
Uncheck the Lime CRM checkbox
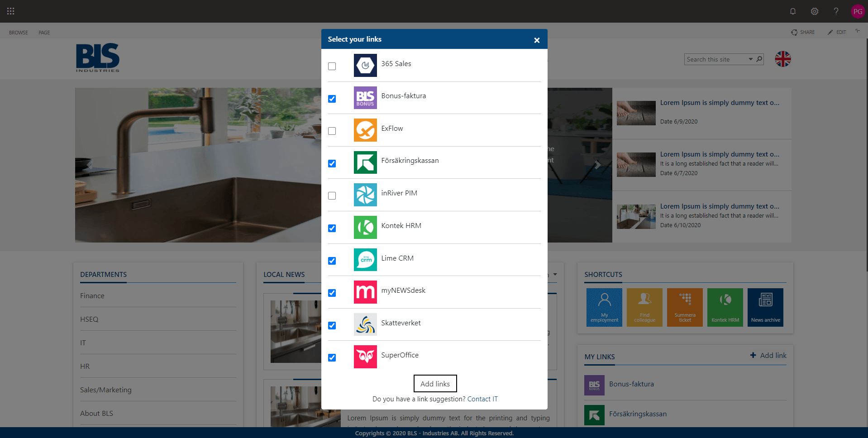[x=332, y=261]
